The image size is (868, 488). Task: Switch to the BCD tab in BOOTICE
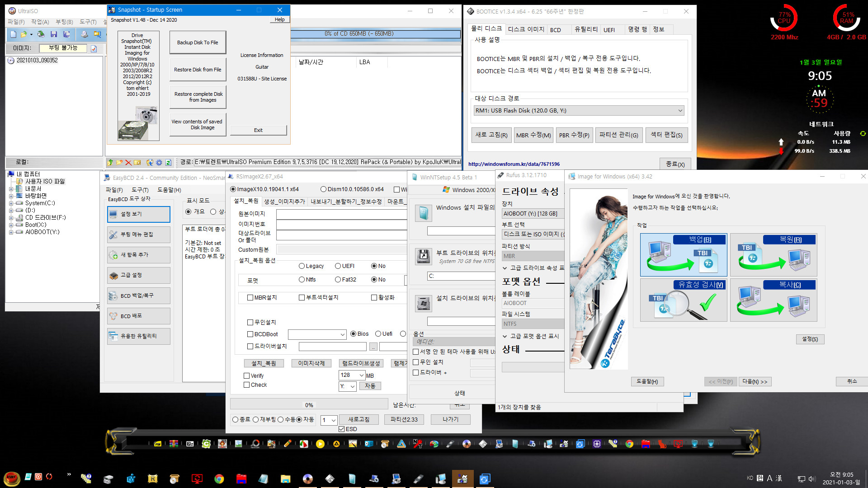click(x=556, y=30)
